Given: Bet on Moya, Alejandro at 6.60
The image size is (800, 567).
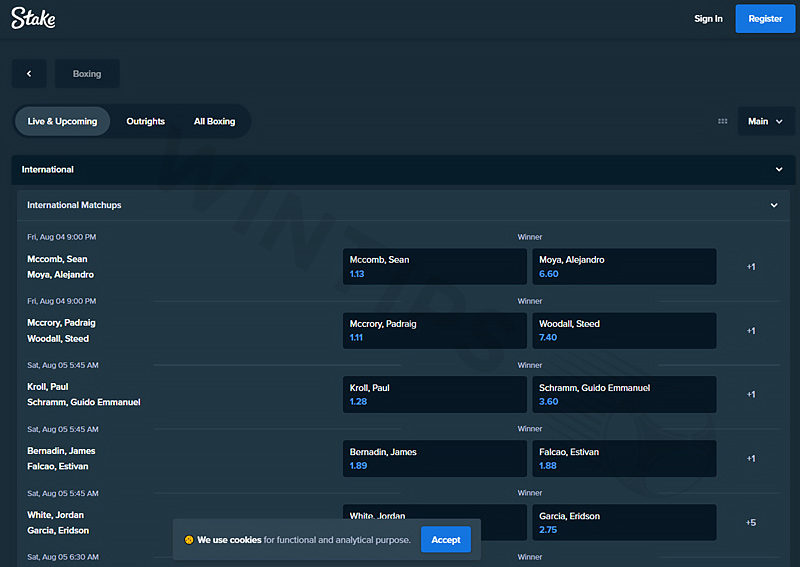Looking at the screenshot, I should coord(624,266).
